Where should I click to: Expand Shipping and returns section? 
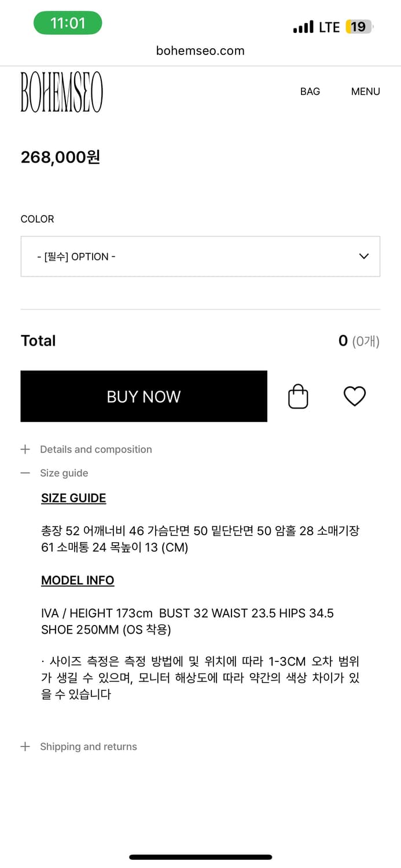click(89, 746)
